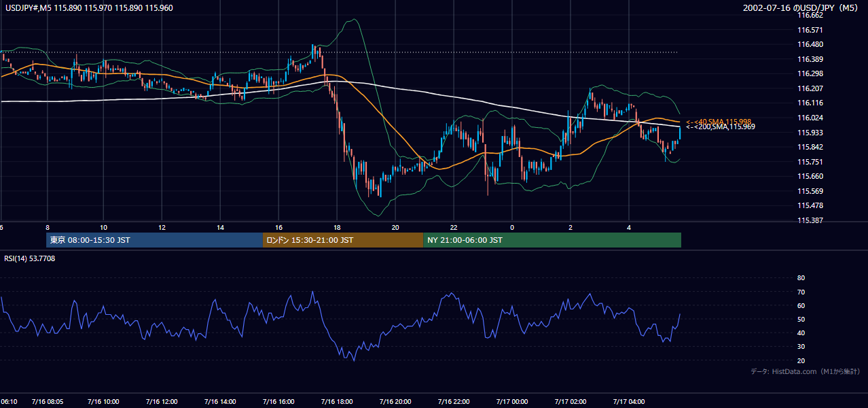Click hour marker 8 under price chart

(47, 227)
